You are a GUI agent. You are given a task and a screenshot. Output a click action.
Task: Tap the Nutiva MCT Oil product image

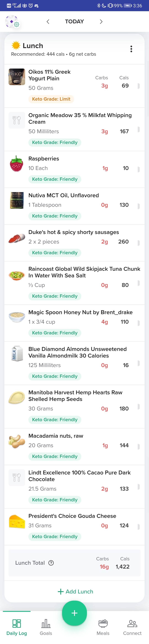(x=17, y=201)
